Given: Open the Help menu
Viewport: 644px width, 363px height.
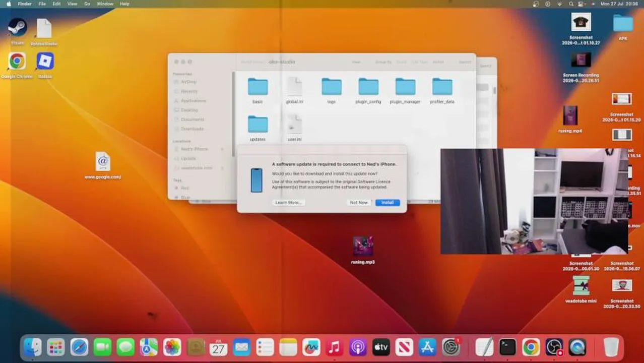Looking at the screenshot, I should (124, 4).
